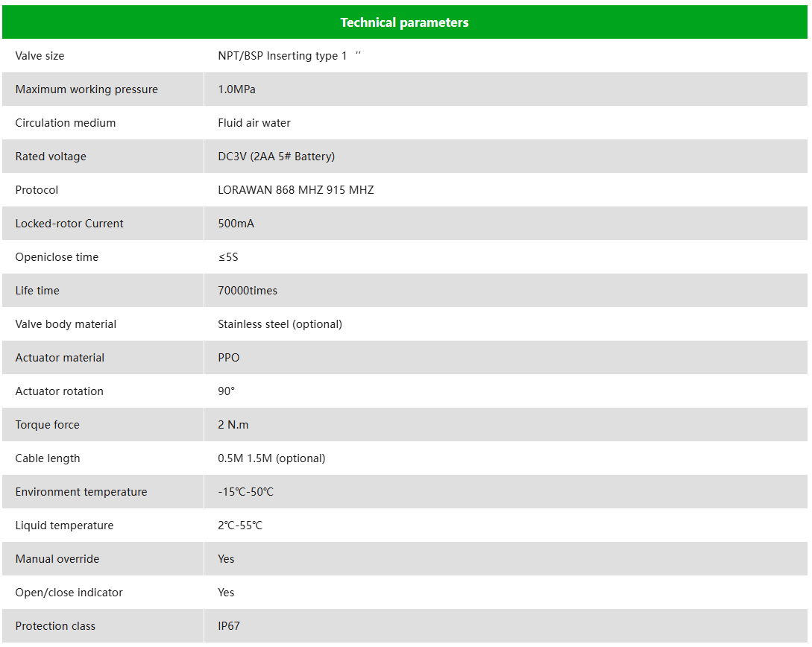This screenshot has width=812, height=647.
Task: Select the Actuator material PPO value
Action: pos(229,358)
